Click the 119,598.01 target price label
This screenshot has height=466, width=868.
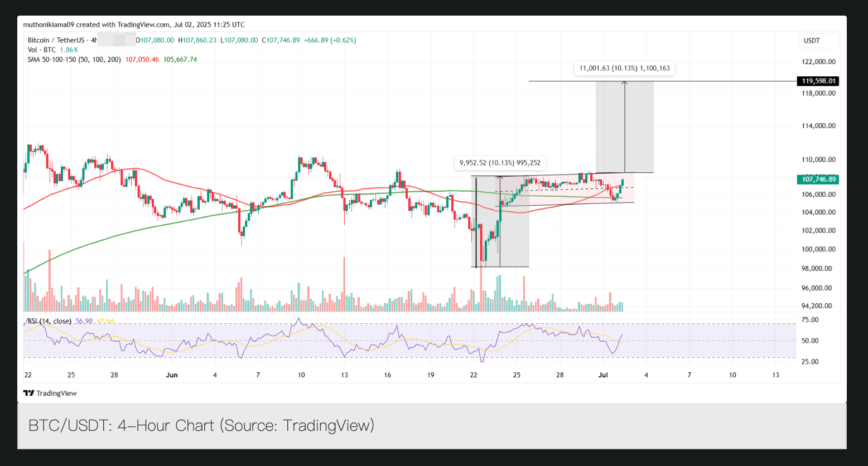(x=819, y=81)
